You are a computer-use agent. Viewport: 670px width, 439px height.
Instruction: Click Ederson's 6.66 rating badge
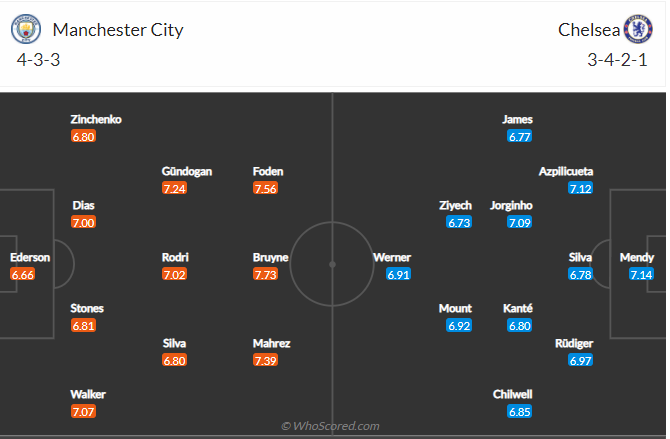click(x=23, y=274)
